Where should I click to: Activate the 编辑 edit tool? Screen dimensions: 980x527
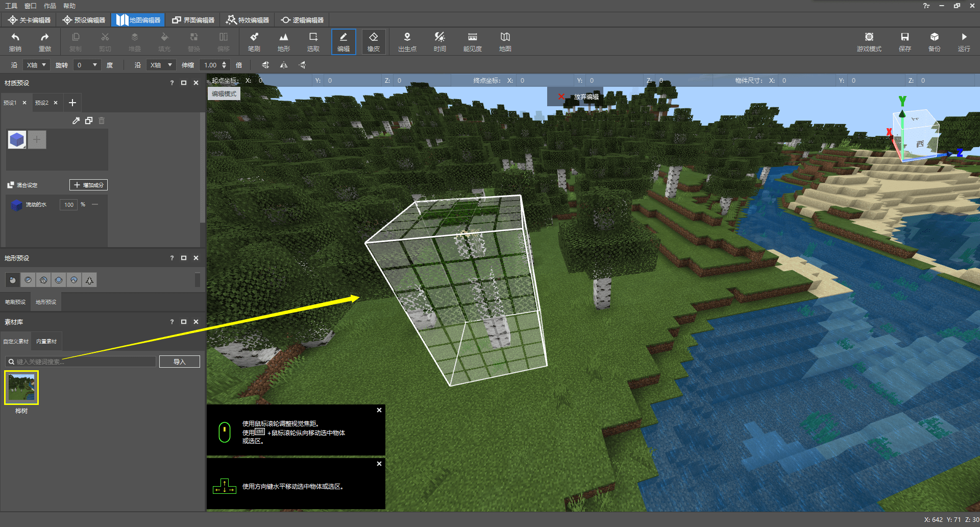click(x=344, y=41)
